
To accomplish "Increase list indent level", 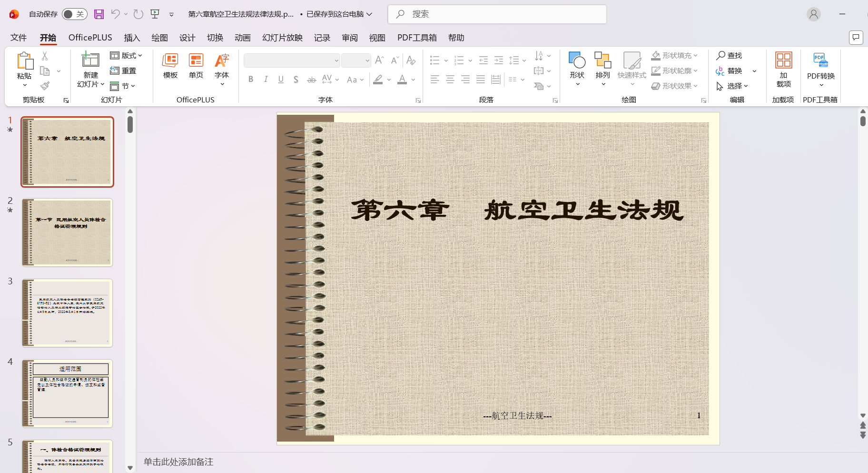I will (x=499, y=60).
